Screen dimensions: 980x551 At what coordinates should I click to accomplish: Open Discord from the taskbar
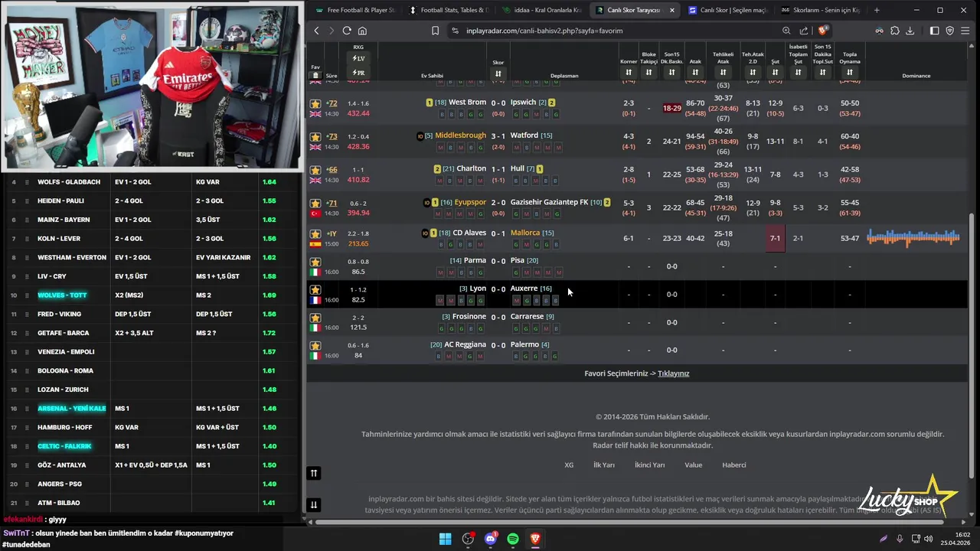[491, 539]
